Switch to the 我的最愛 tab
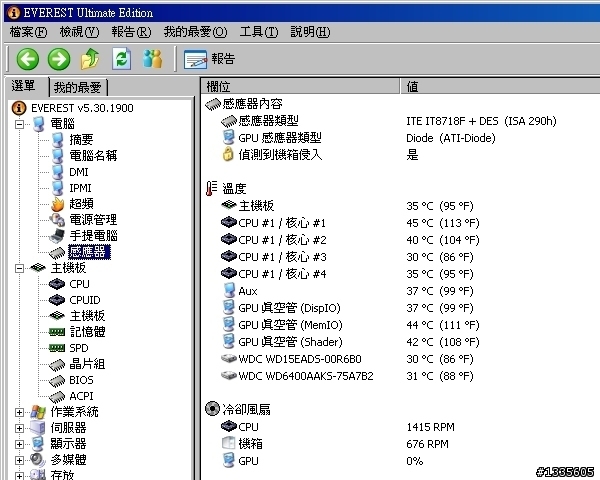This screenshot has height=480, width=600. pos(78,88)
